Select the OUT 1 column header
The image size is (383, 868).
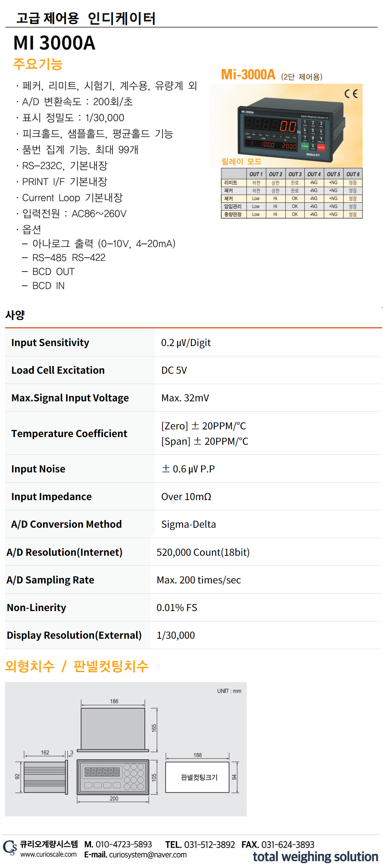(x=256, y=174)
